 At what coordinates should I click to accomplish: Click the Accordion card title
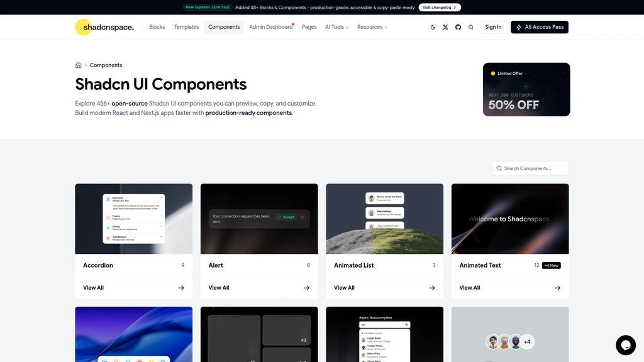click(x=98, y=266)
